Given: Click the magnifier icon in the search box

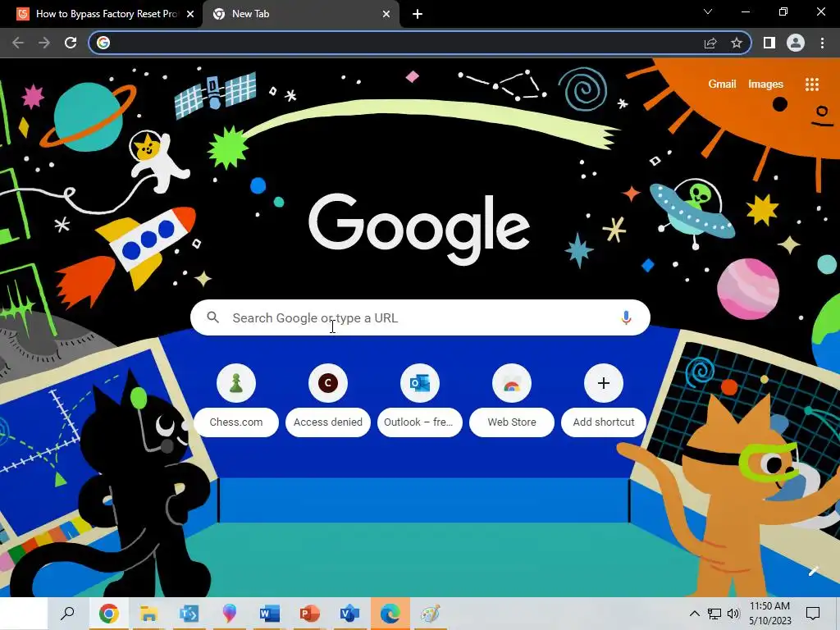Looking at the screenshot, I should [212, 317].
